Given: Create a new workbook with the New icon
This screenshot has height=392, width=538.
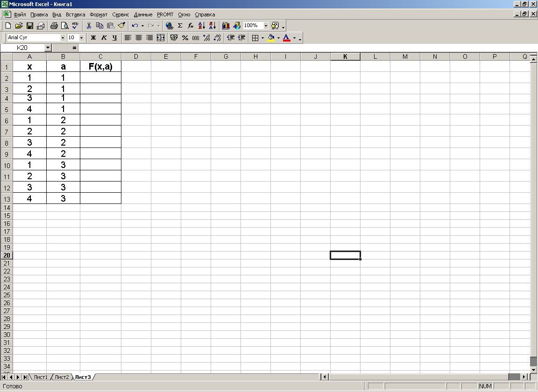Looking at the screenshot, I should tap(8, 26).
